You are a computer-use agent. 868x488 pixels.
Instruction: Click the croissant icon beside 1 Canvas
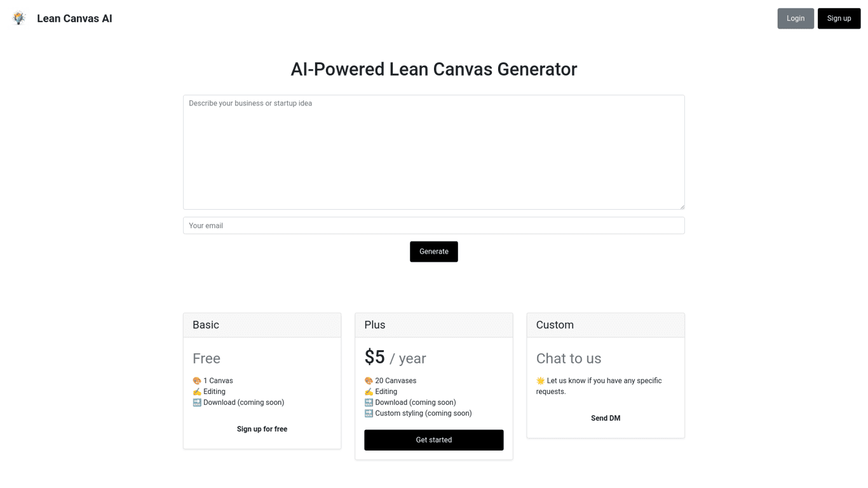pyautogui.click(x=196, y=380)
